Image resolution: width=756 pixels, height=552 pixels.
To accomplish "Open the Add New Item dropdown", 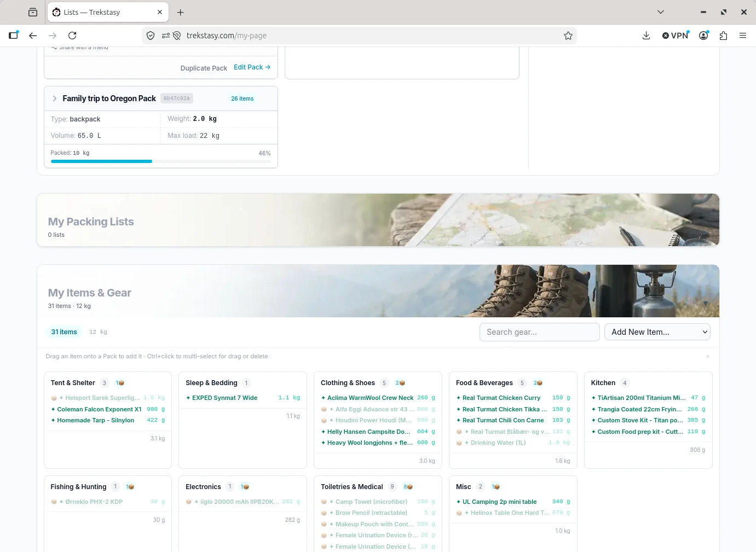I will (x=657, y=332).
